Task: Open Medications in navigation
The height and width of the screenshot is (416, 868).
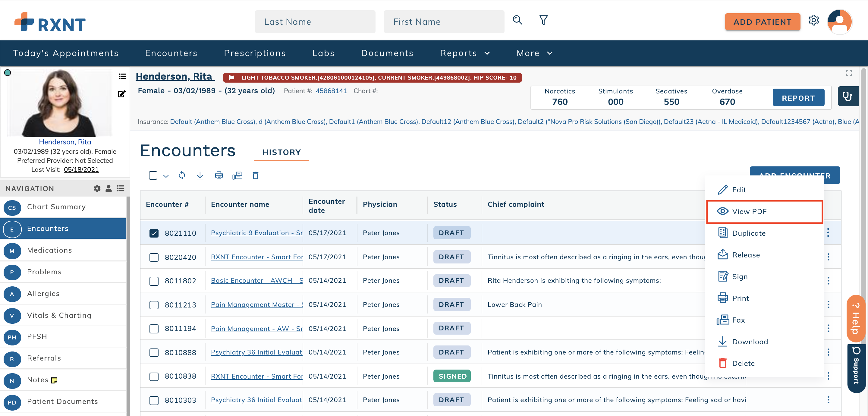Action: pos(63,250)
